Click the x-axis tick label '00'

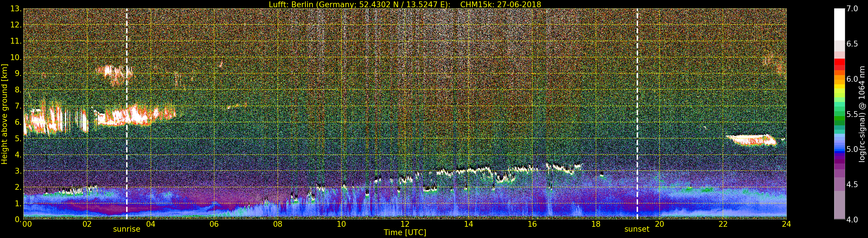(x=27, y=224)
